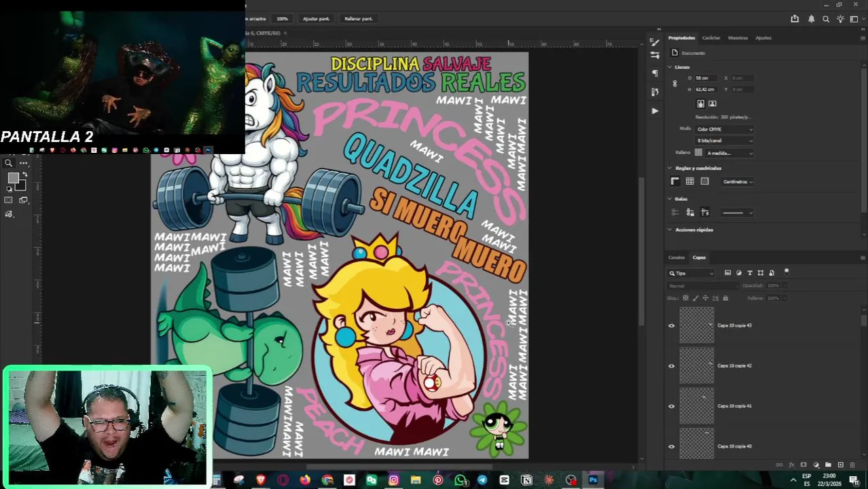Filter layers by text type icon
This screenshot has height=489, width=868.
(750, 273)
